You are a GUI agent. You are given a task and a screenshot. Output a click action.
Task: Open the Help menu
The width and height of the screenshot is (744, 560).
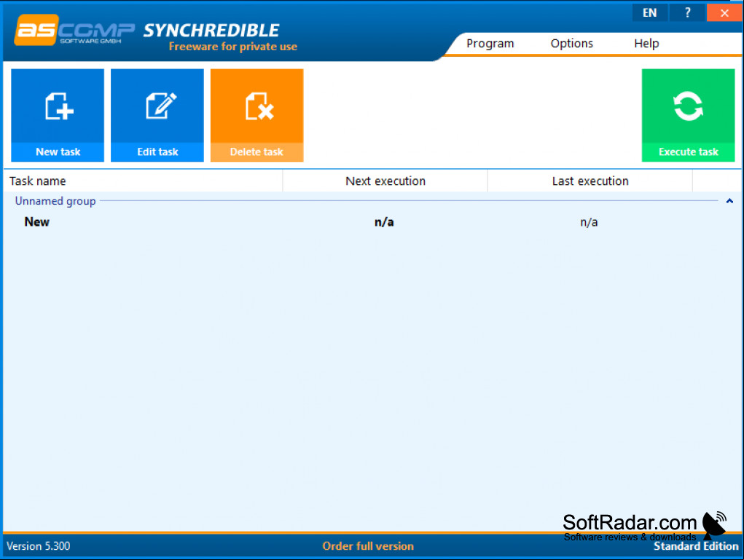click(646, 44)
